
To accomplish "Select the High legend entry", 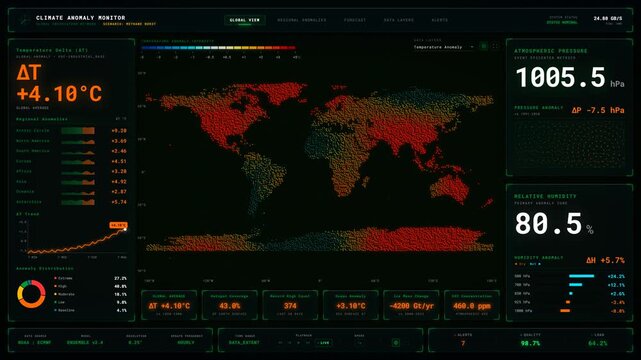I will [x=90, y=286].
